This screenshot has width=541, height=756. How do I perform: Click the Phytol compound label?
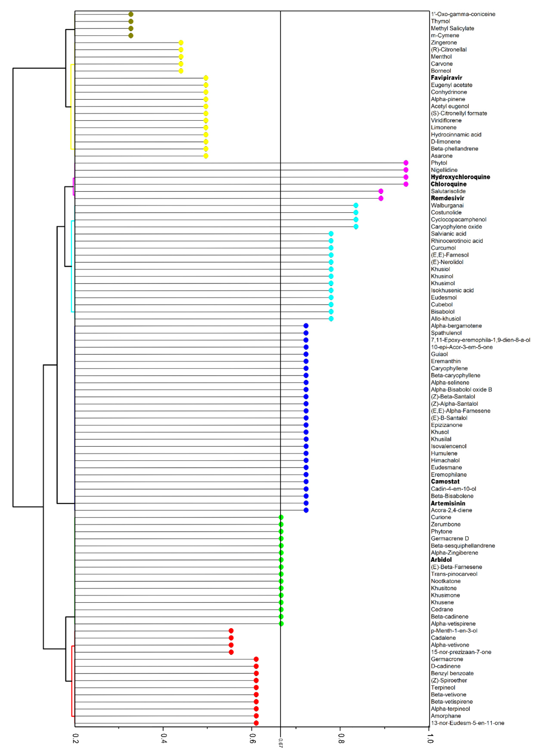click(x=439, y=163)
